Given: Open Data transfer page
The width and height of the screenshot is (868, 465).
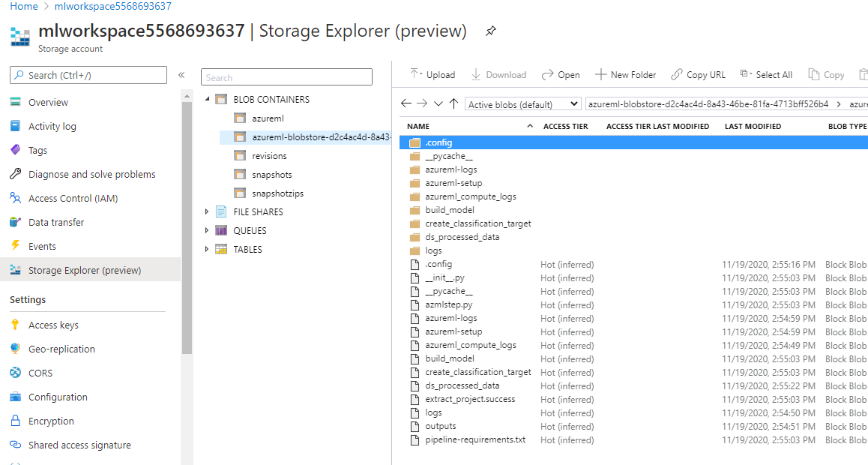Looking at the screenshot, I should (x=56, y=222).
